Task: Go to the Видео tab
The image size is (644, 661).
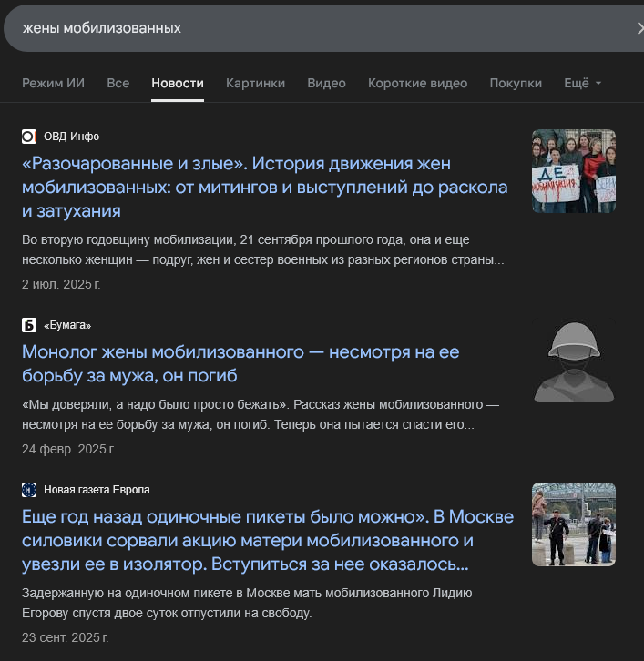Action: [326, 83]
